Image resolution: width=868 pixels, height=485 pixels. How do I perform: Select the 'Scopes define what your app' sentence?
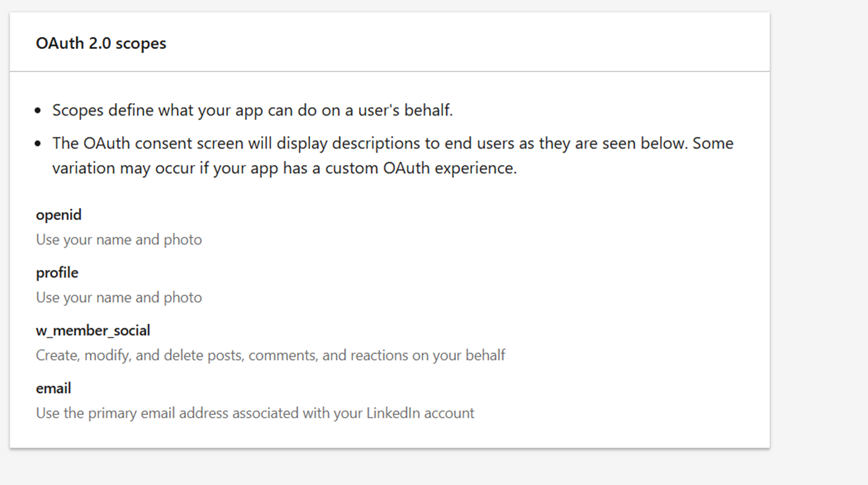165,110
